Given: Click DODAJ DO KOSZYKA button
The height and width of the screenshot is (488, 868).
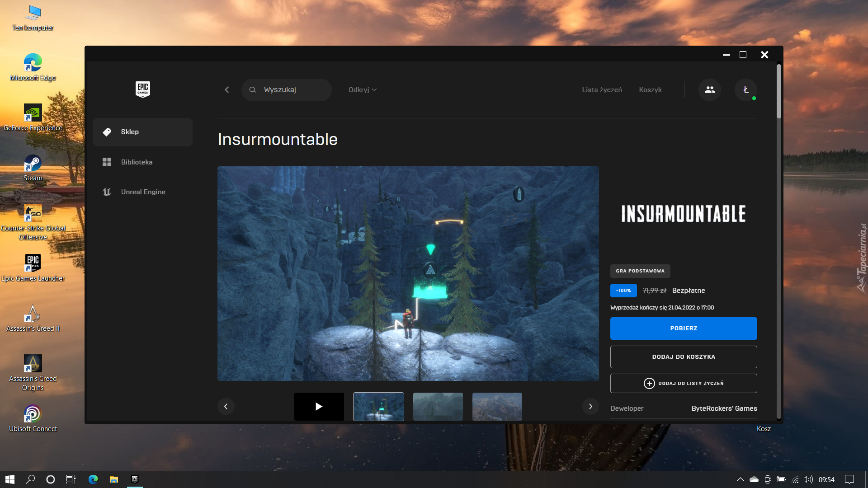Looking at the screenshot, I should pos(683,357).
